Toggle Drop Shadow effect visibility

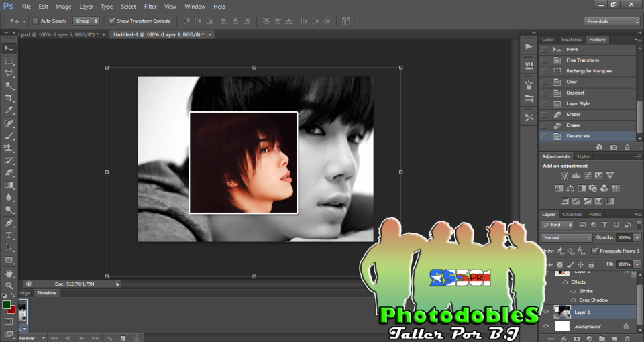tap(574, 300)
